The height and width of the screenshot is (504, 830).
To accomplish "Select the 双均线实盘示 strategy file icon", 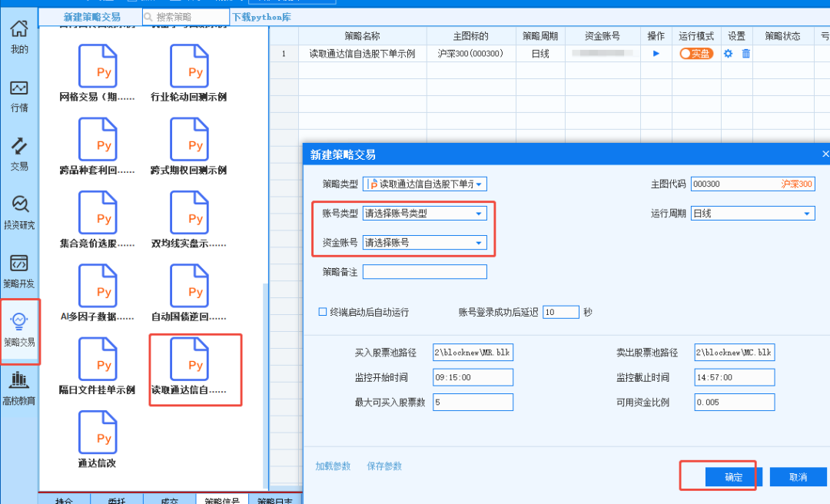I will tap(189, 212).
